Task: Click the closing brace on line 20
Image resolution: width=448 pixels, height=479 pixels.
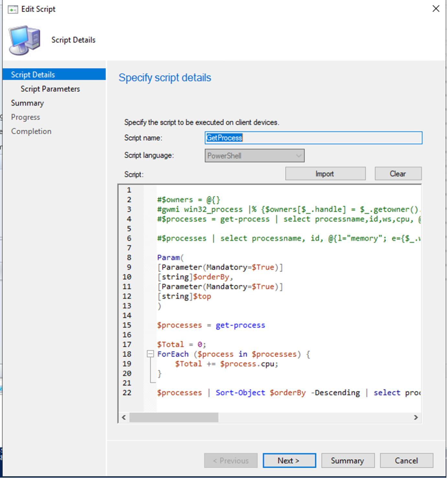Action: (x=160, y=374)
